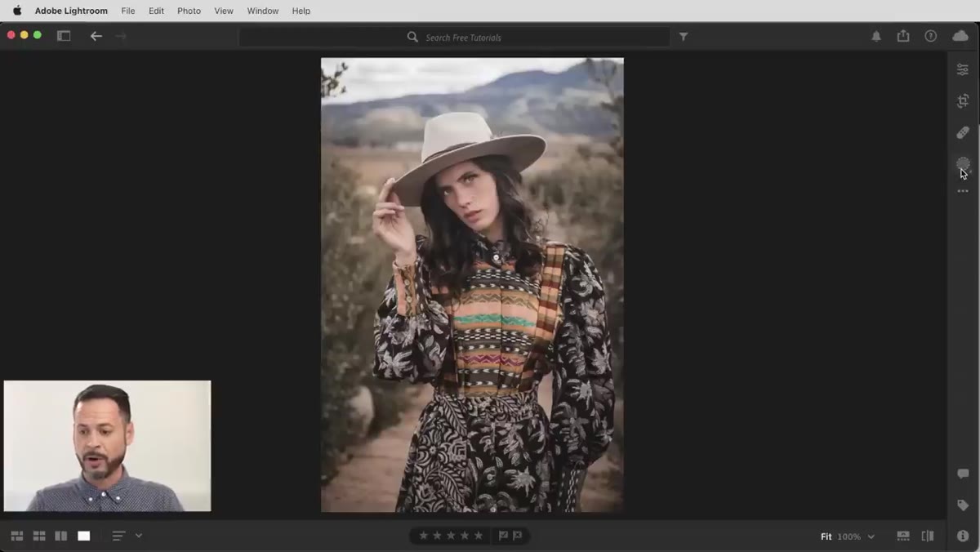Select the Healing Brush tool
The image size is (980, 552).
coord(963,132)
